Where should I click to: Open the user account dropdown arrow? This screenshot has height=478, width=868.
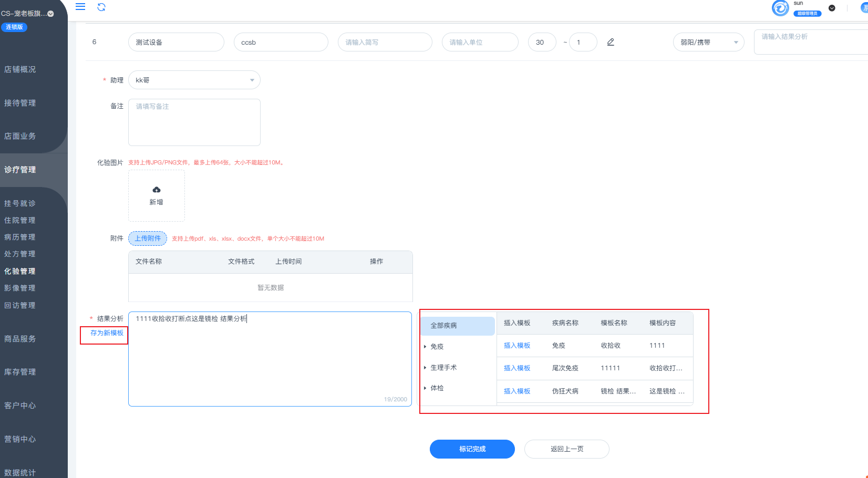click(x=832, y=8)
